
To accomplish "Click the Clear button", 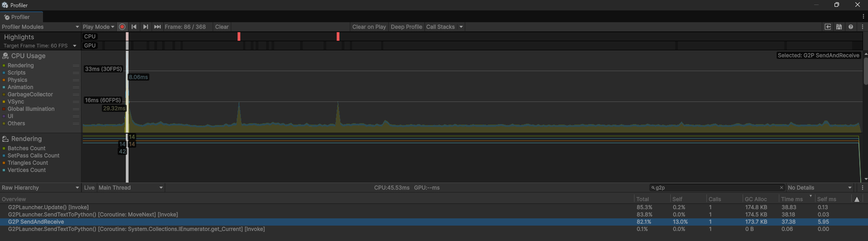I will pos(222,27).
